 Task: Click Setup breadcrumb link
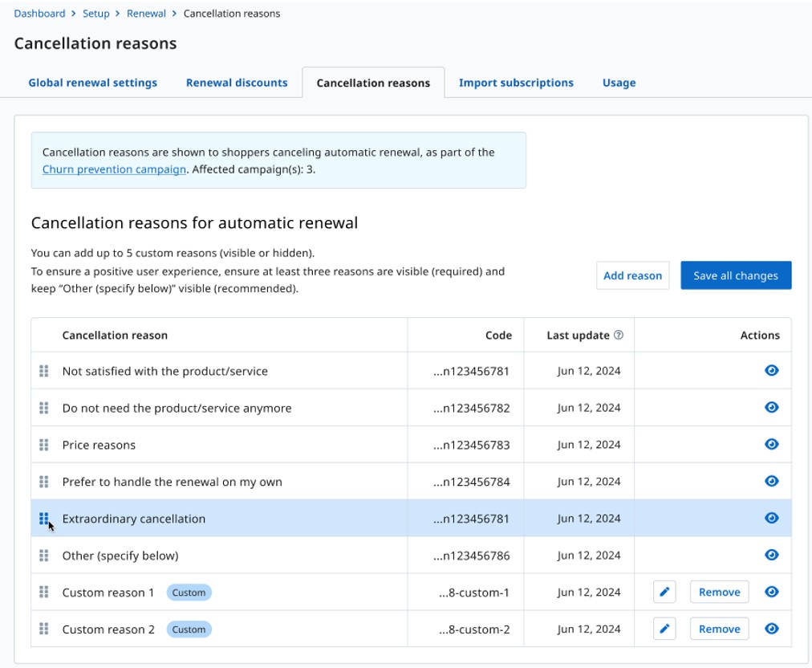[x=95, y=14]
